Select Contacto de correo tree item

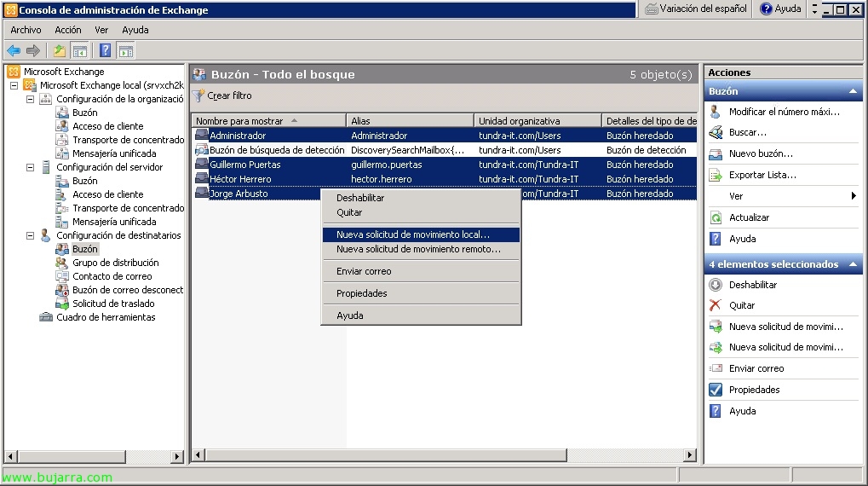click(x=112, y=276)
